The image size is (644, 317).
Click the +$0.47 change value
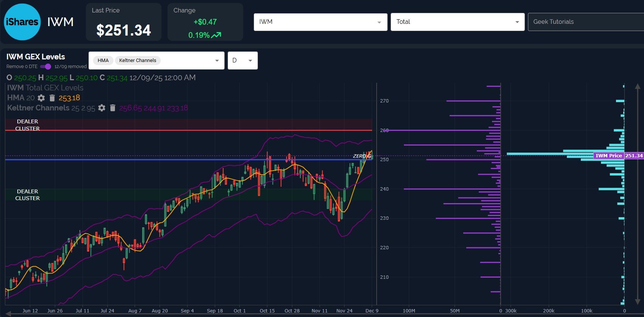pyautogui.click(x=205, y=22)
